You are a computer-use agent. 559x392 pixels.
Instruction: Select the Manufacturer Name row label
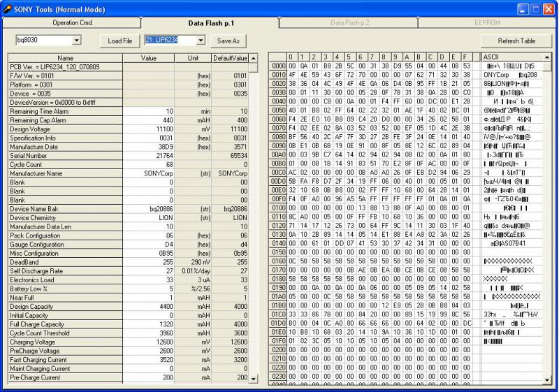point(65,173)
